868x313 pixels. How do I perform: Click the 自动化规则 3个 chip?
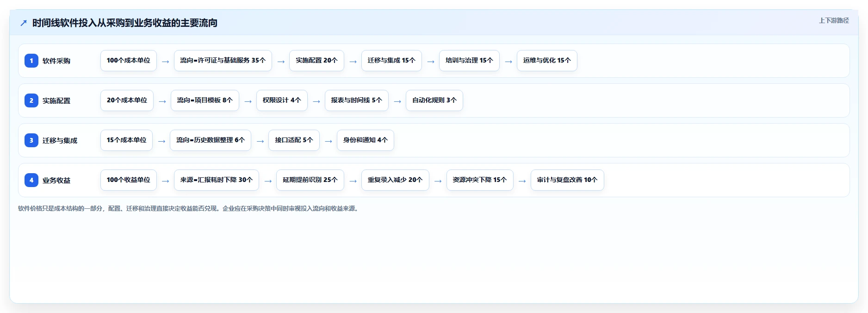point(434,100)
